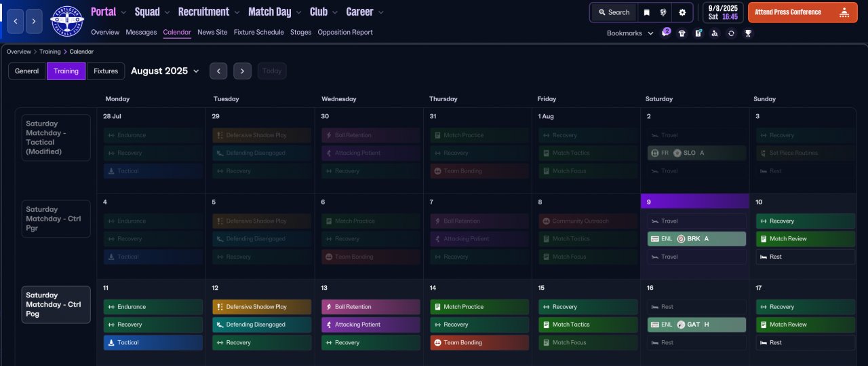Screen dimensions: 868x366
Task: Open Friday 15 Match Tactics session
Action: pyautogui.click(x=588, y=325)
